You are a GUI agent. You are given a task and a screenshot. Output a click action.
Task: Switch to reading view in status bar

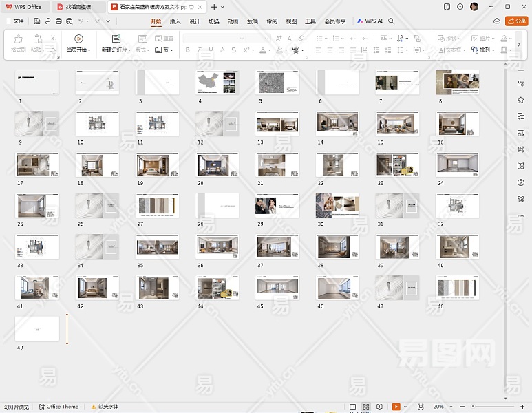379,407
